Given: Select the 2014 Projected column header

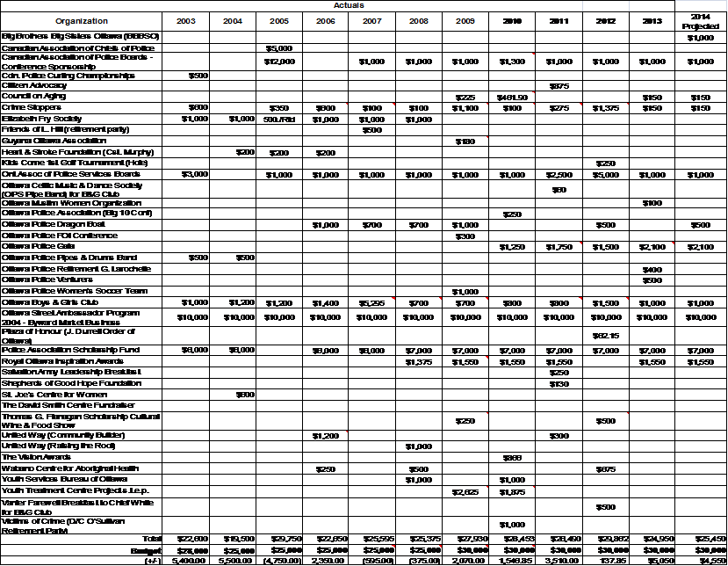Looking at the screenshot, I should pos(701,22).
